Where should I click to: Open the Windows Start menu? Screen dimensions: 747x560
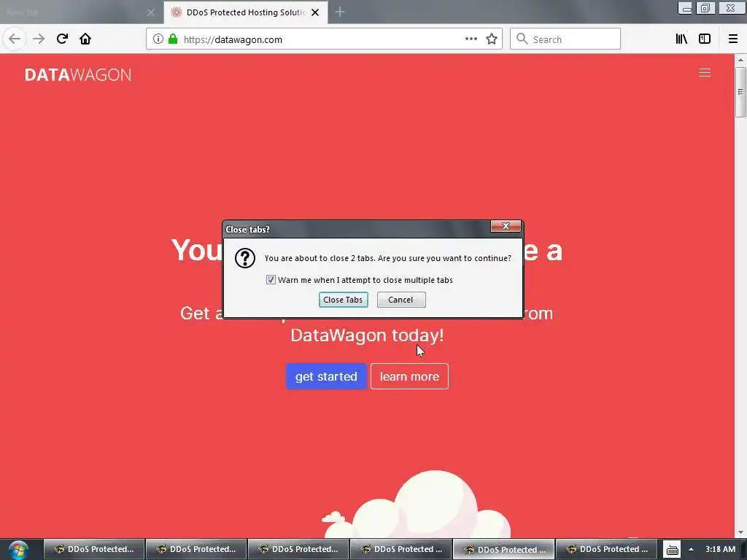click(x=18, y=550)
